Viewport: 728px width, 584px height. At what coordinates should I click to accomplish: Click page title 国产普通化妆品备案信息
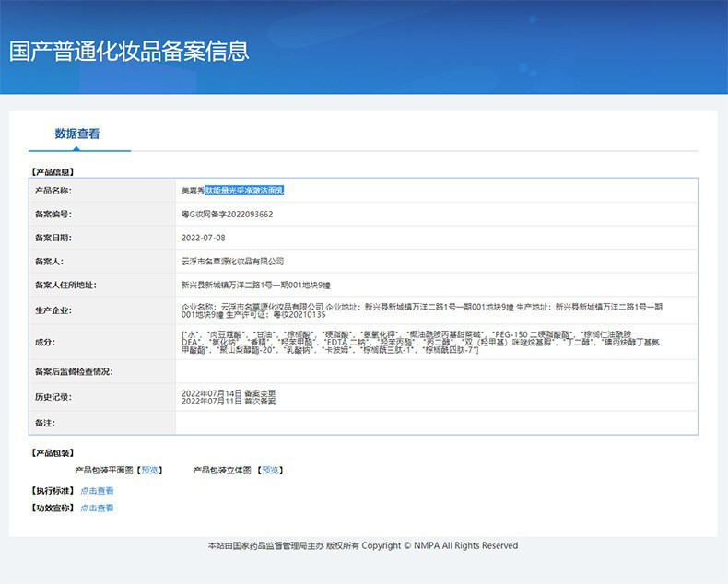[129, 51]
